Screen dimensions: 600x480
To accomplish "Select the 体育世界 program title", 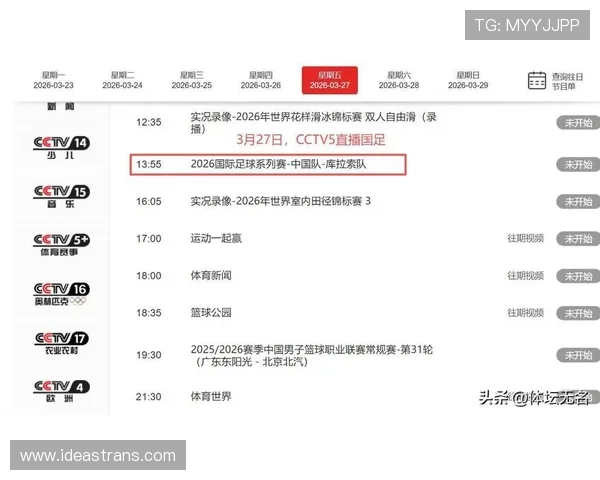I will [x=211, y=397].
